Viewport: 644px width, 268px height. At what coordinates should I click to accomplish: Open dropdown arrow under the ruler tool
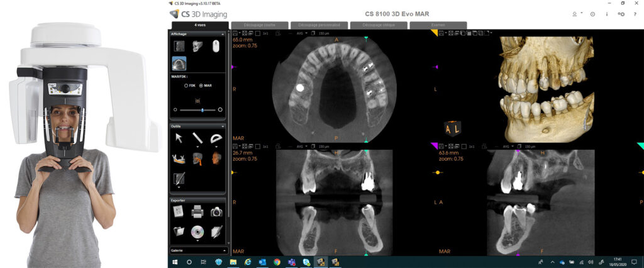[x=198, y=147]
